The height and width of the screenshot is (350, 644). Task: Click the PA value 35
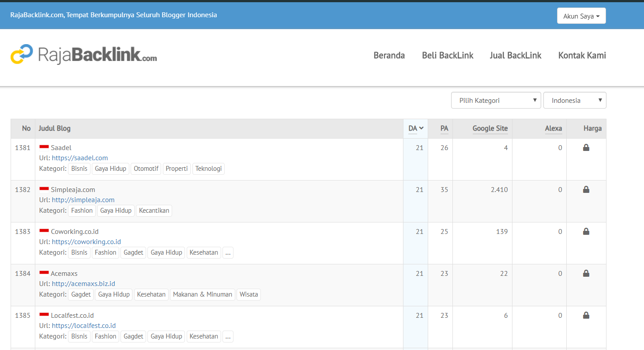point(444,190)
